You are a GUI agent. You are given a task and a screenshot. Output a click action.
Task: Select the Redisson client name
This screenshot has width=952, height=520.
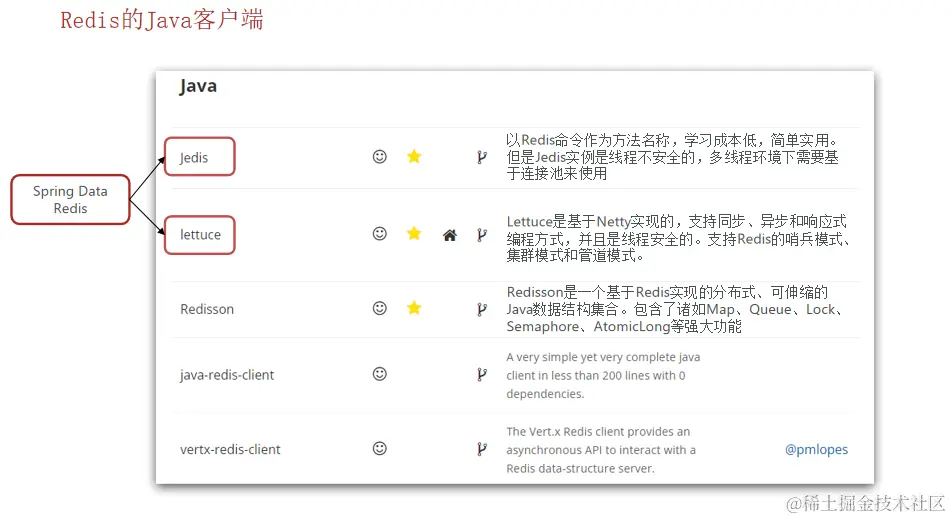[207, 309]
